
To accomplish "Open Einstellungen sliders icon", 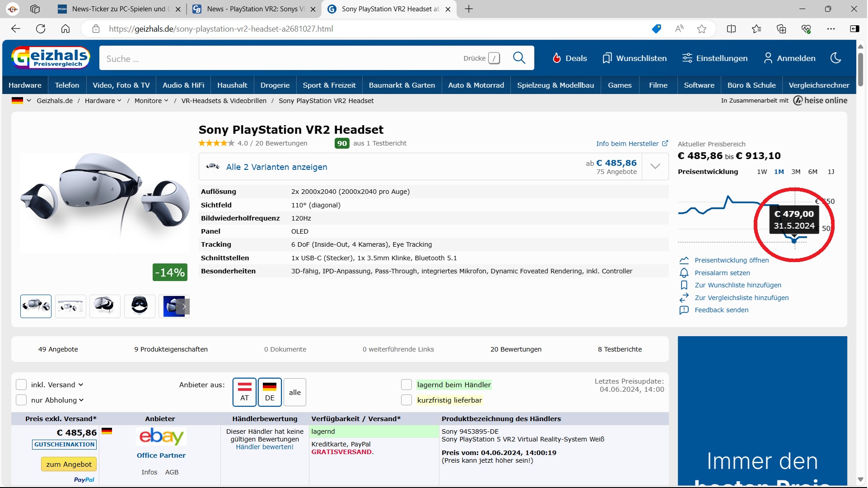I will click(687, 58).
